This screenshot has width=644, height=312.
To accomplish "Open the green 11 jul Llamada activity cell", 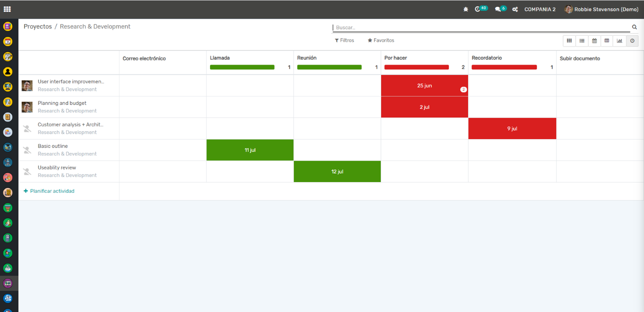I will (250, 150).
